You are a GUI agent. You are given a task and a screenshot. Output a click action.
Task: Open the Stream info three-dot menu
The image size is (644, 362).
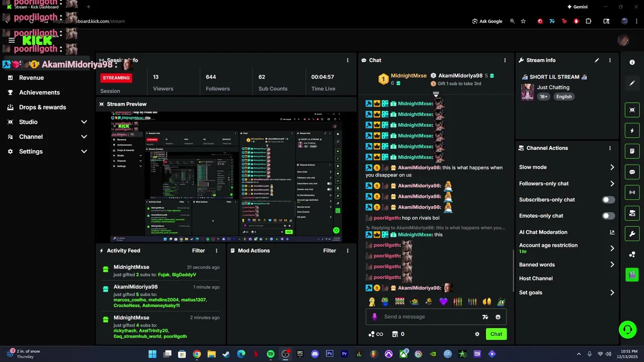click(x=610, y=60)
